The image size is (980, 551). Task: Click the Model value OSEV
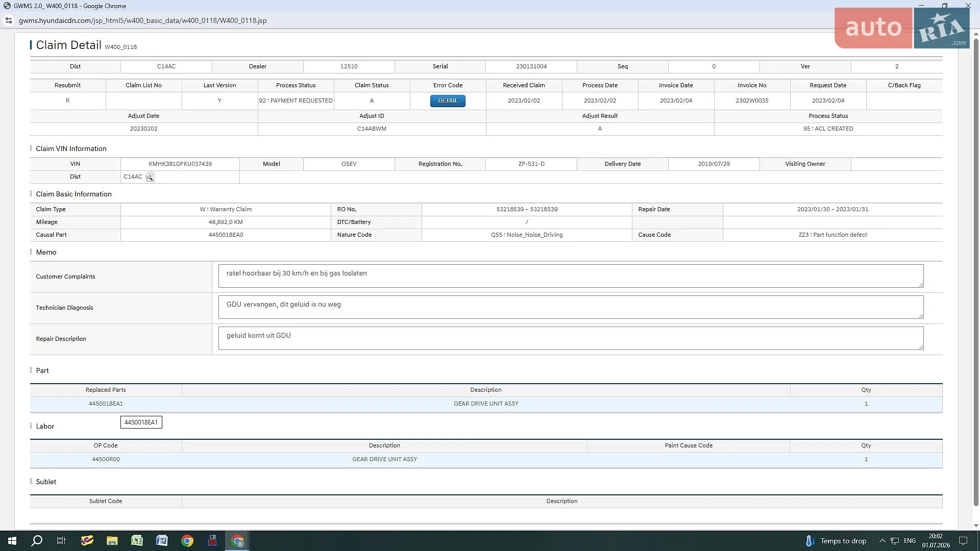point(349,164)
